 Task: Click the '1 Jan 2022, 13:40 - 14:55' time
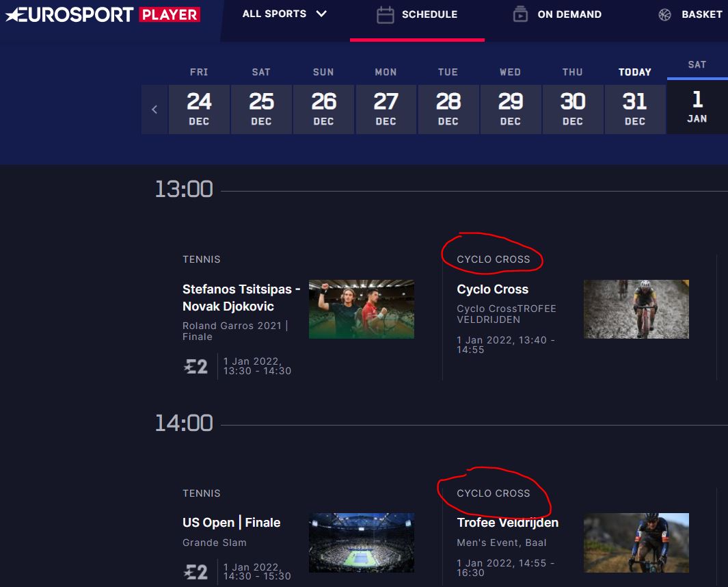tap(506, 345)
